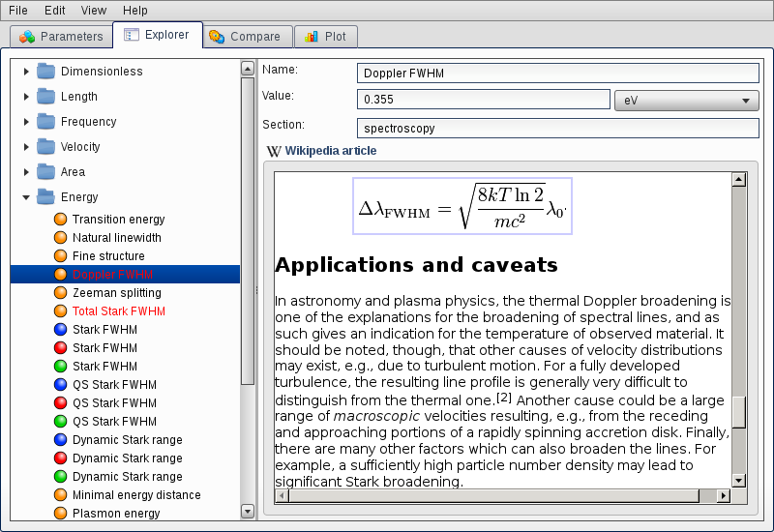Click orange icon beside Total Stark FWHM

(x=60, y=310)
